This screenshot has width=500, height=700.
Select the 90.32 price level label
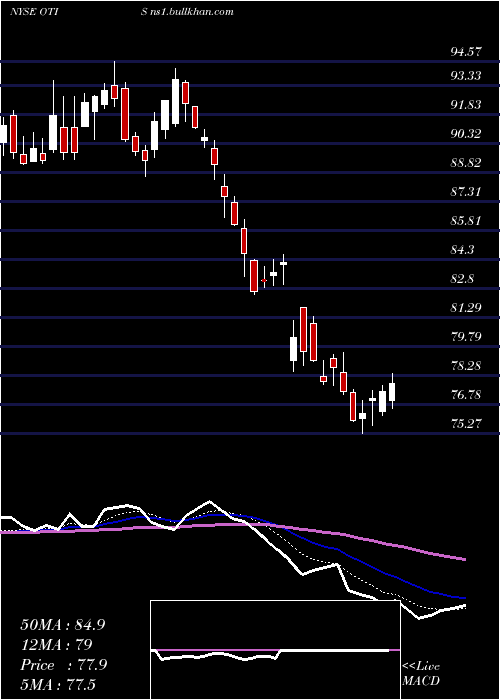click(466, 133)
